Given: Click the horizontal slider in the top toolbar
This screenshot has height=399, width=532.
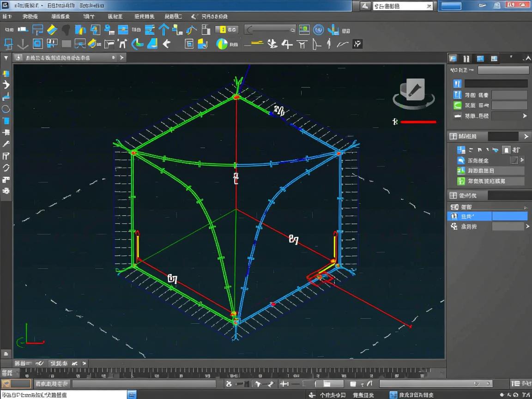Looking at the screenshot, I should pos(270,30).
